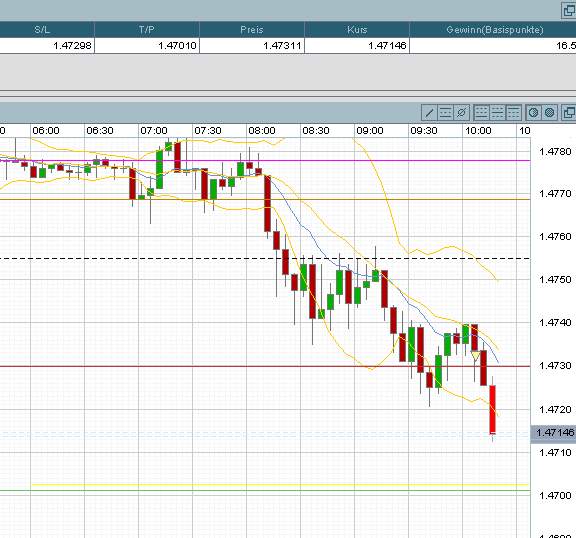Click the 1.4720 price axis label
Image resolution: width=576 pixels, height=538 pixels.
pyautogui.click(x=555, y=409)
